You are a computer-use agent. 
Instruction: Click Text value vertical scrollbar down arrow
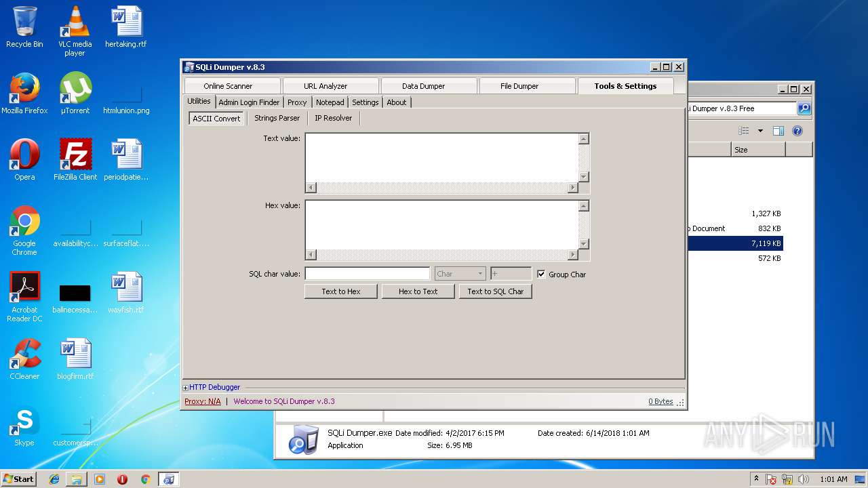(x=583, y=177)
